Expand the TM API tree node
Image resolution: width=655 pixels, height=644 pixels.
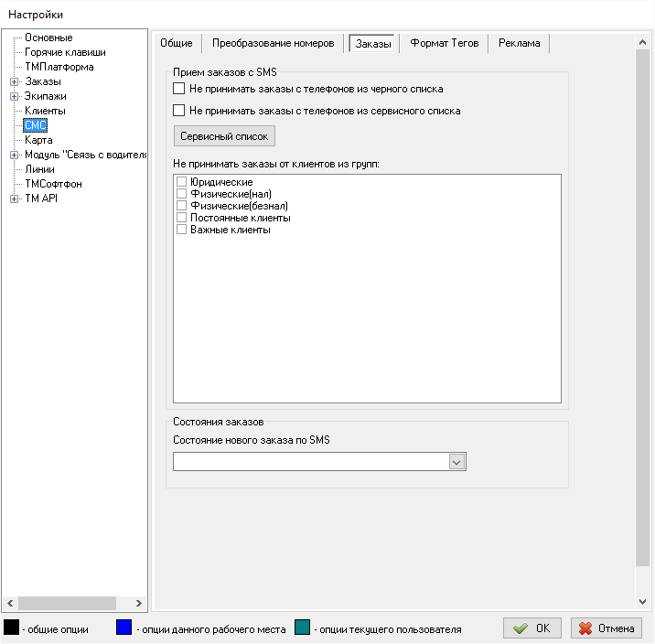coord(14,199)
